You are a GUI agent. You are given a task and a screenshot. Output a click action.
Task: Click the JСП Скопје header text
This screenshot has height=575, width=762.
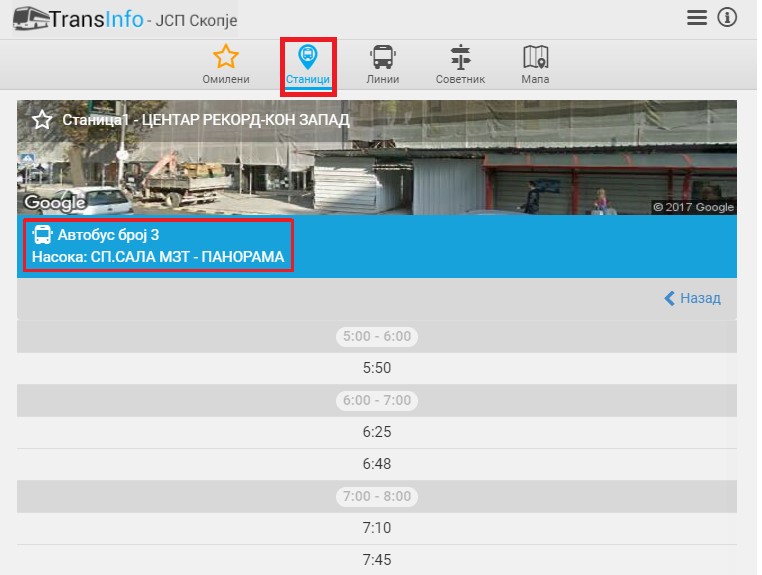196,21
